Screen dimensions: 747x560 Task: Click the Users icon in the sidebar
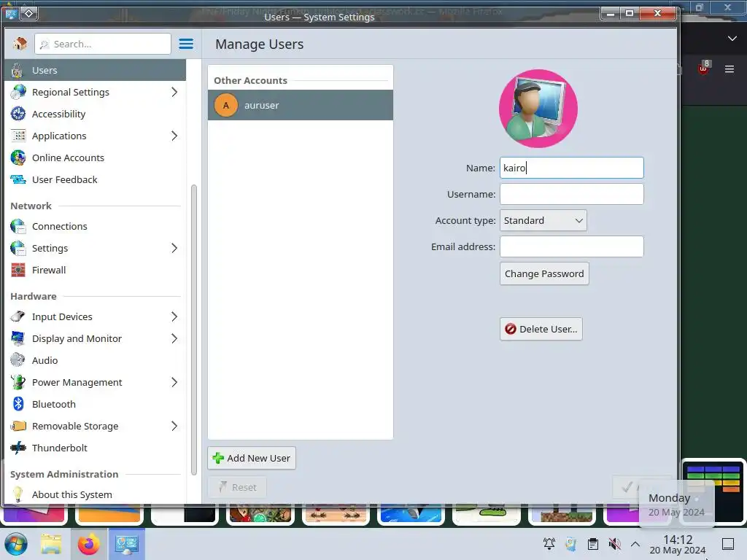(x=18, y=71)
